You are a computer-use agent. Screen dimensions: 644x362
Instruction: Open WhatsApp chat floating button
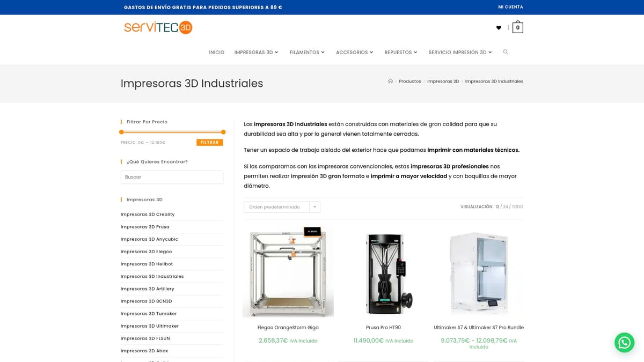[624, 342]
